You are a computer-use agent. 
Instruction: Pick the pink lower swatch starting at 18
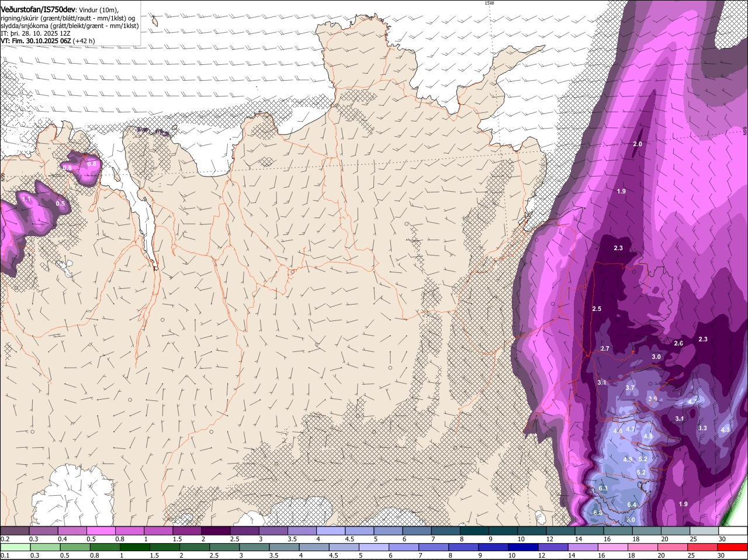pos(643,547)
